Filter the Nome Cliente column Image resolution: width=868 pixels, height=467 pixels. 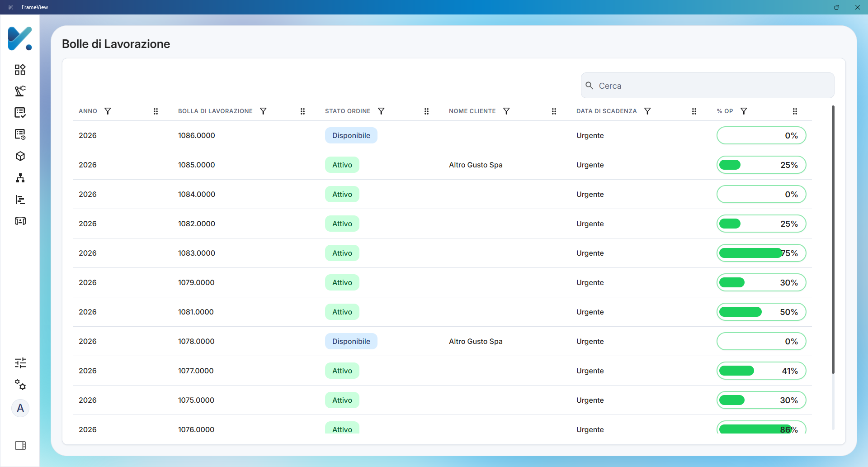[506, 111]
